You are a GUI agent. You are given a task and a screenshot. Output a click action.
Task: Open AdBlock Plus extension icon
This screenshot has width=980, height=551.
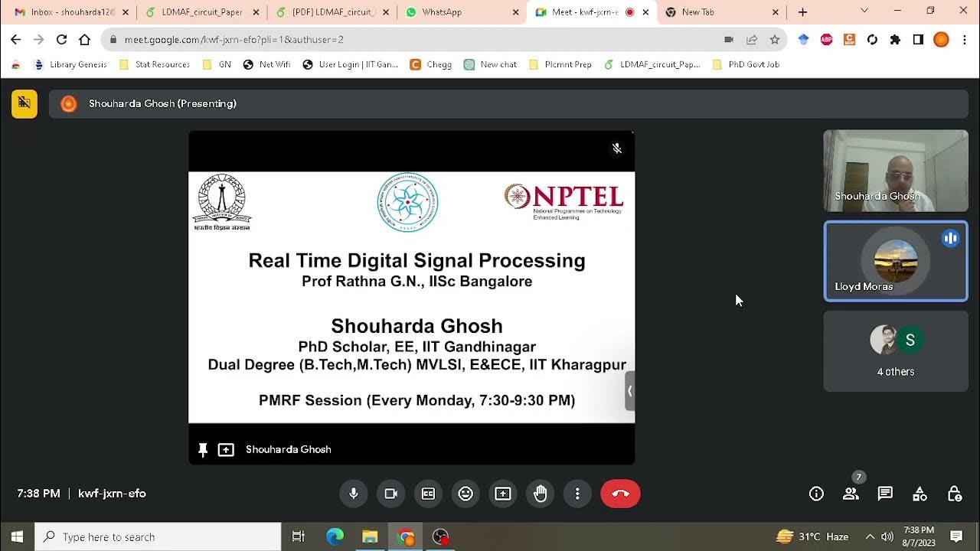(826, 40)
